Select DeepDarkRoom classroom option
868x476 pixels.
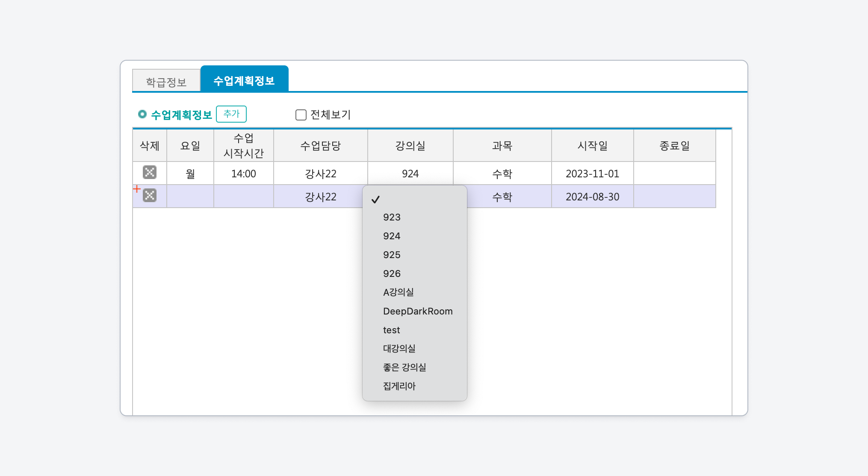pyautogui.click(x=418, y=311)
